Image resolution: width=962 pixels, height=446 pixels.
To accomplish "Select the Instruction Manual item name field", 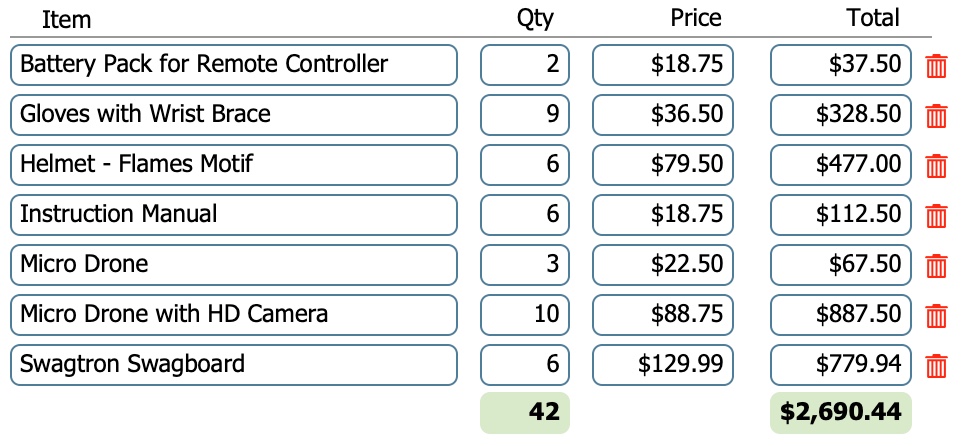I will 234,215.
